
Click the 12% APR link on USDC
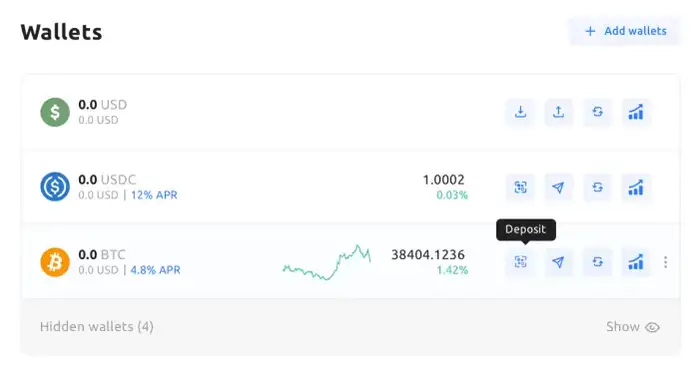[154, 195]
